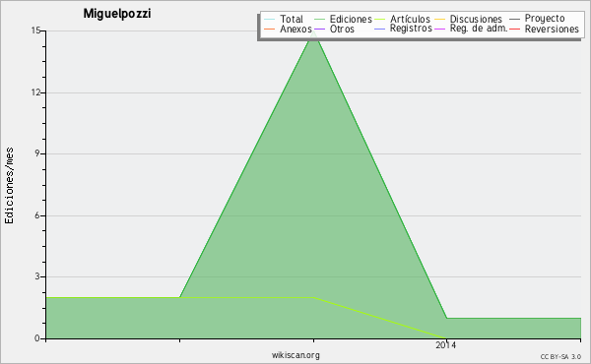
Task: Click the Artículos legend color line
Action: (x=379, y=20)
